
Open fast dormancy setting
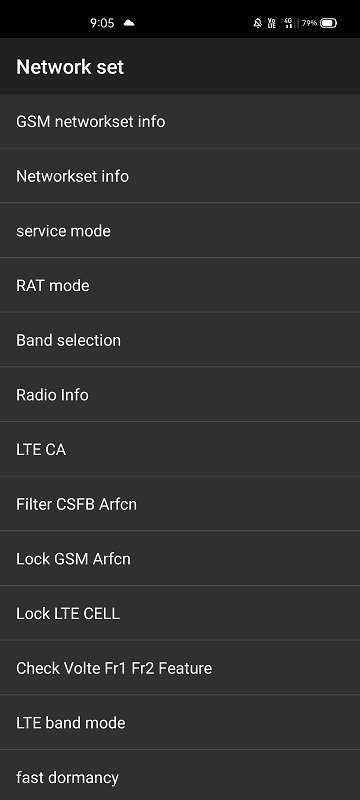click(x=180, y=776)
